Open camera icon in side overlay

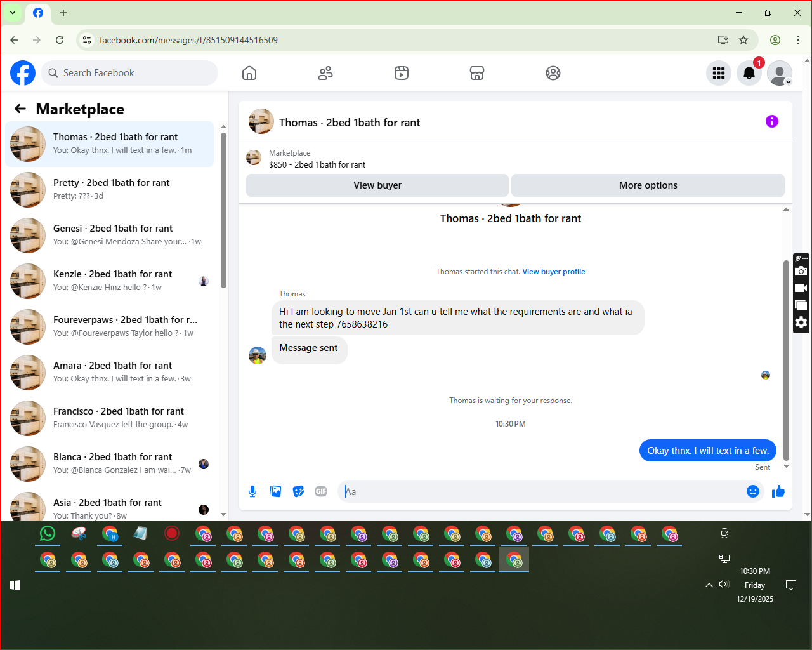pyautogui.click(x=801, y=271)
